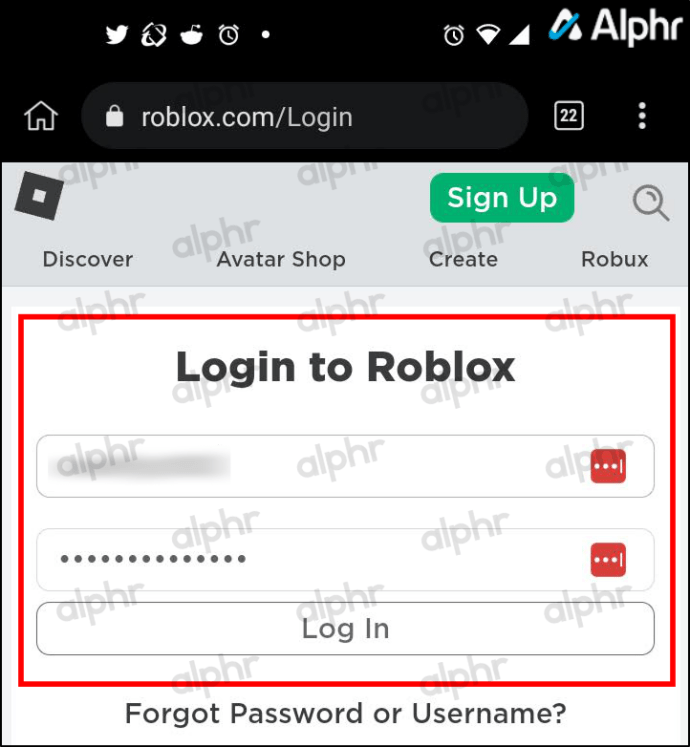
Task: Tap the alarm clock icon next to Reddit icon
Action: click(x=229, y=35)
